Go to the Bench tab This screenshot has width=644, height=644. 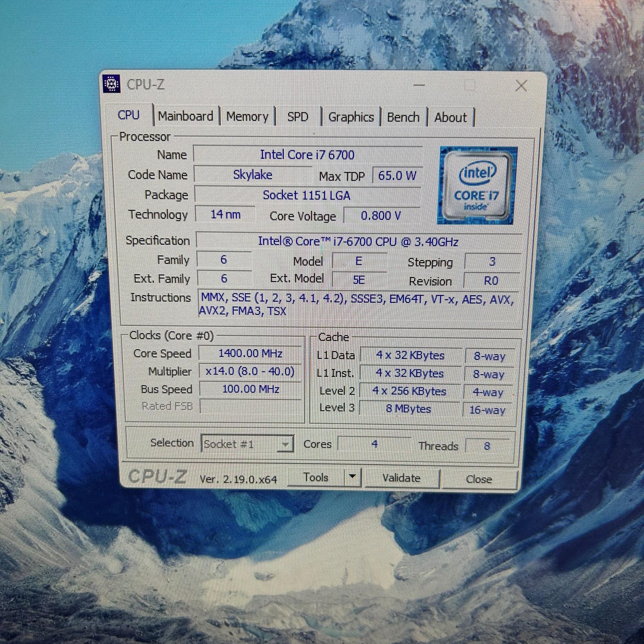pyautogui.click(x=403, y=118)
